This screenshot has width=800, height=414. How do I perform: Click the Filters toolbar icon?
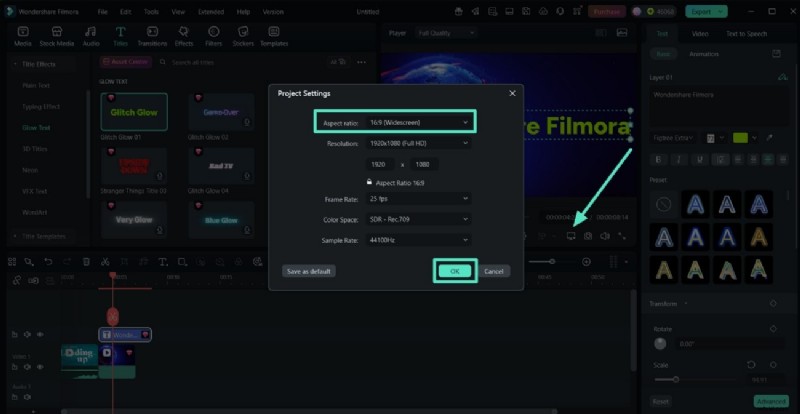pos(213,38)
